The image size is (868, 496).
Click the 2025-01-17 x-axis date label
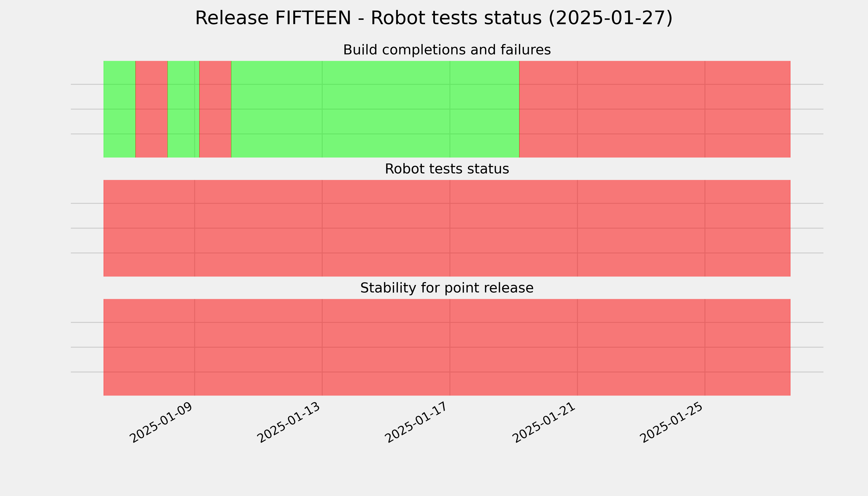[x=416, y=422]
